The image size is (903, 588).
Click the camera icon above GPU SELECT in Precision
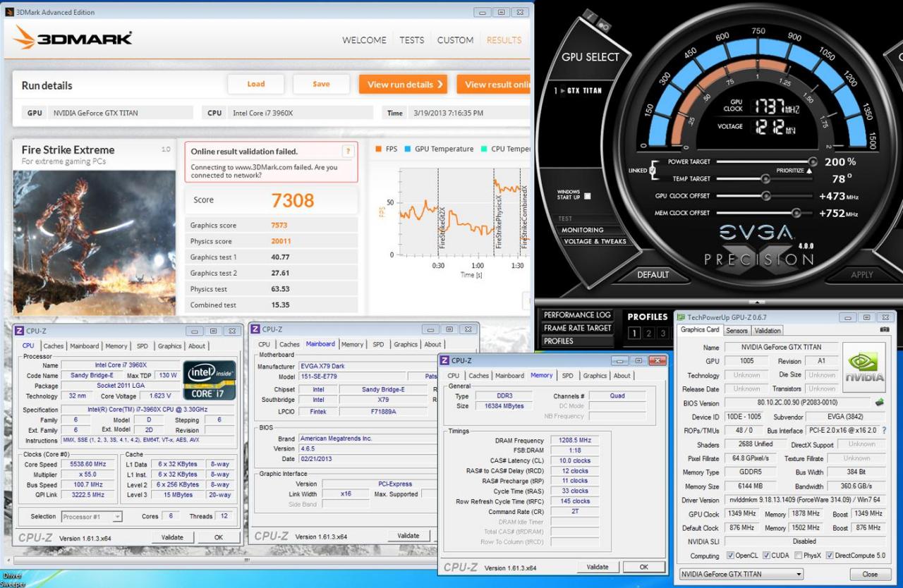tap(605, 27)
